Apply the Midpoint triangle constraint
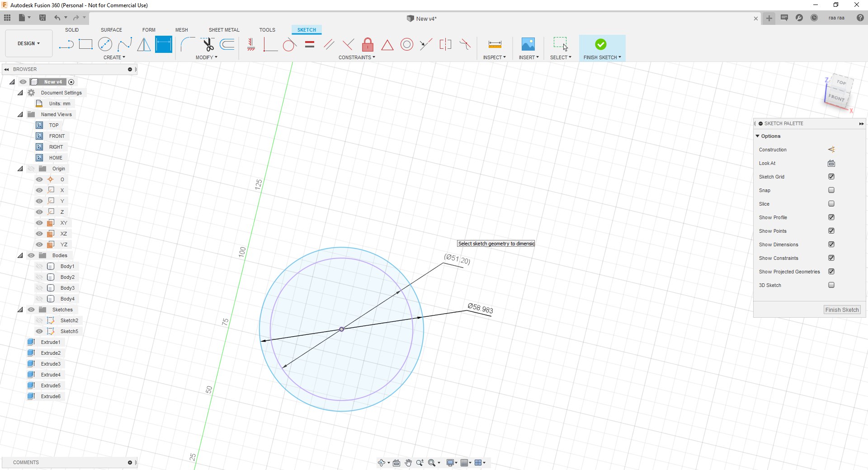This screenshot has width=868, height=470. (x=387, y=45)
